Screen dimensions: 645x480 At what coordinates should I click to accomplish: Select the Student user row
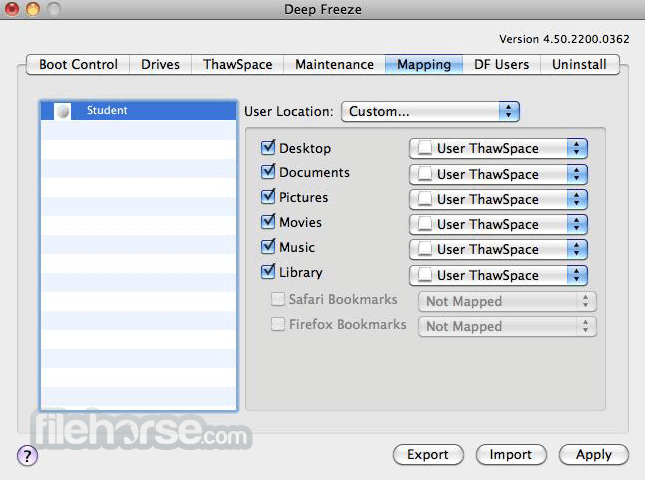(139, 111)
